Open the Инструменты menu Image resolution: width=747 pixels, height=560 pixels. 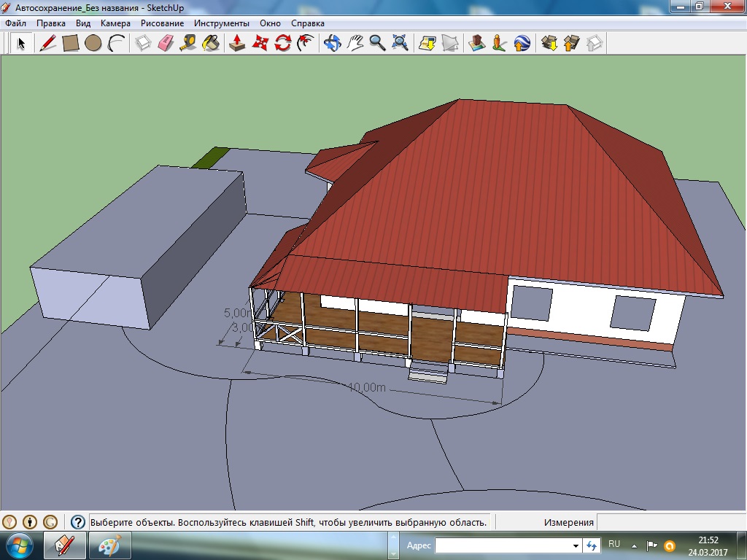[x=221, y=23]
